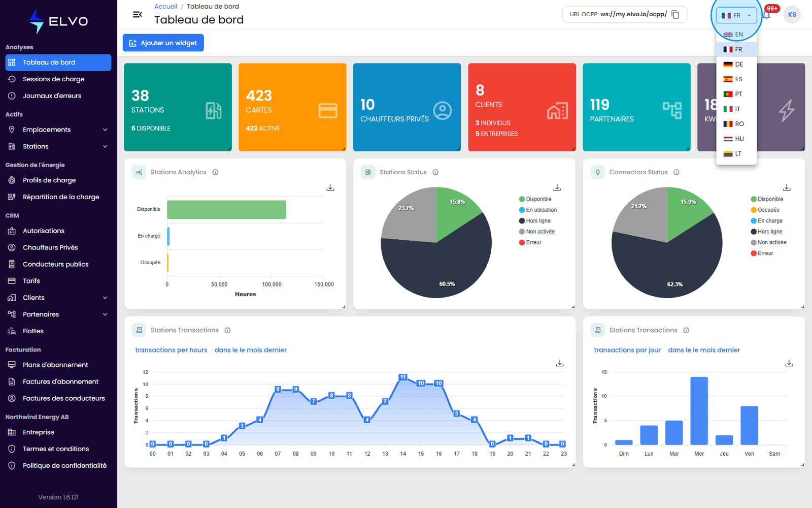Expand the Clients sidebar menu
The height and width of the screenshot is (508, 812).
pos(58,298)
